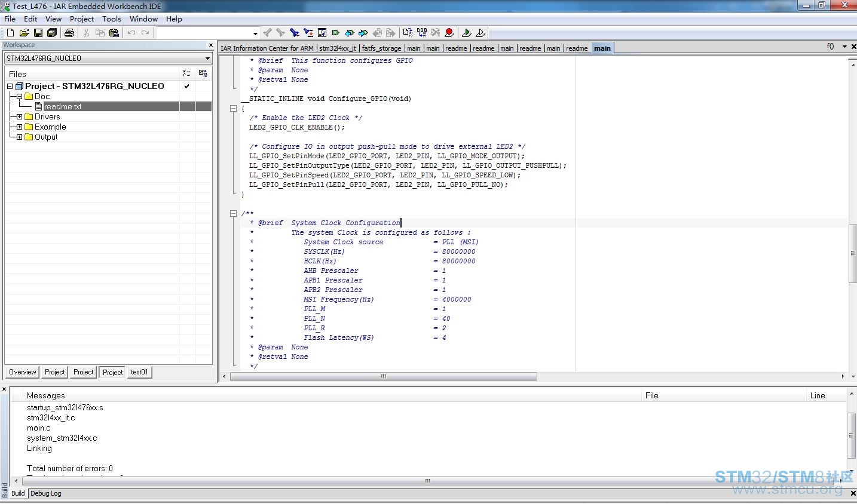Open the Help menu
Screen dimensions: 857x504
[174, 19]
